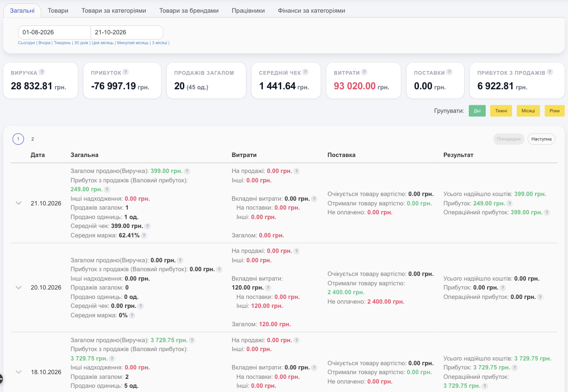
Task: Click the help icon beside the Витрати card title
Action: coord(364,72)
